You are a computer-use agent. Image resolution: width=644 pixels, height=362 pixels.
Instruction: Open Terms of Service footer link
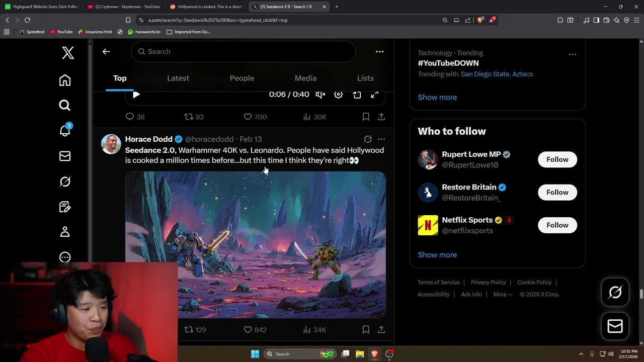(x=438, y=282)
